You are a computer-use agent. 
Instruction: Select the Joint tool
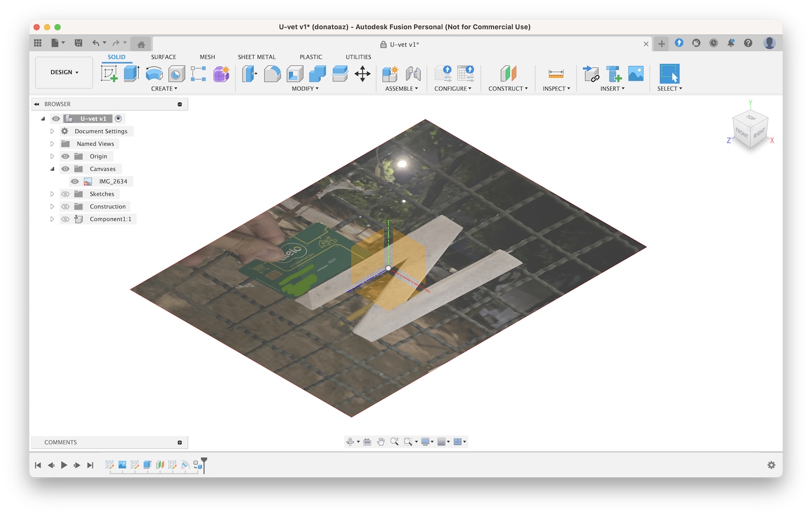pyautogui.click(x=413, y=74)
